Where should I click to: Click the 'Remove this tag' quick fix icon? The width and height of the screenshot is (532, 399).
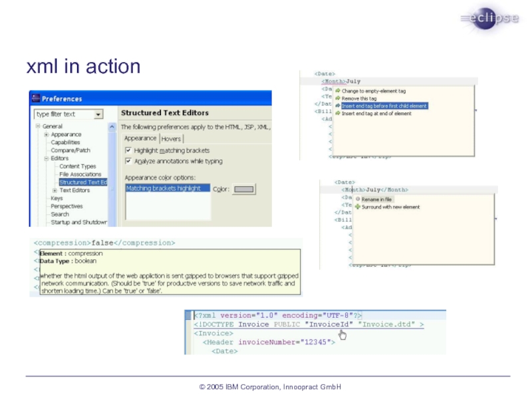[338, 98]
